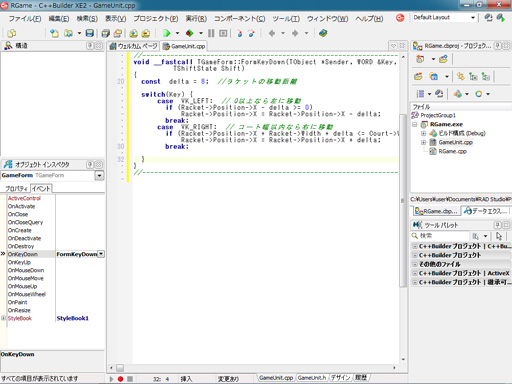Click the Embarcadero red logo icon

tap(400, 18)
